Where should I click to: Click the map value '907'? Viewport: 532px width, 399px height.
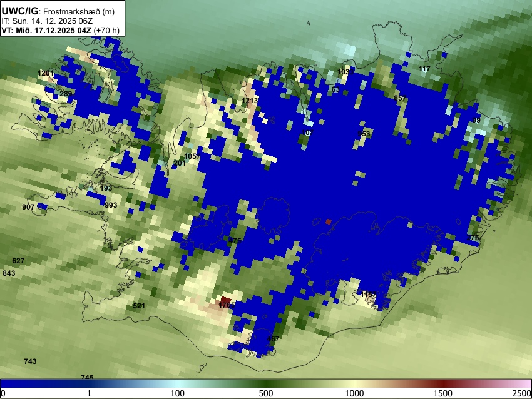(x=28, y=207)
